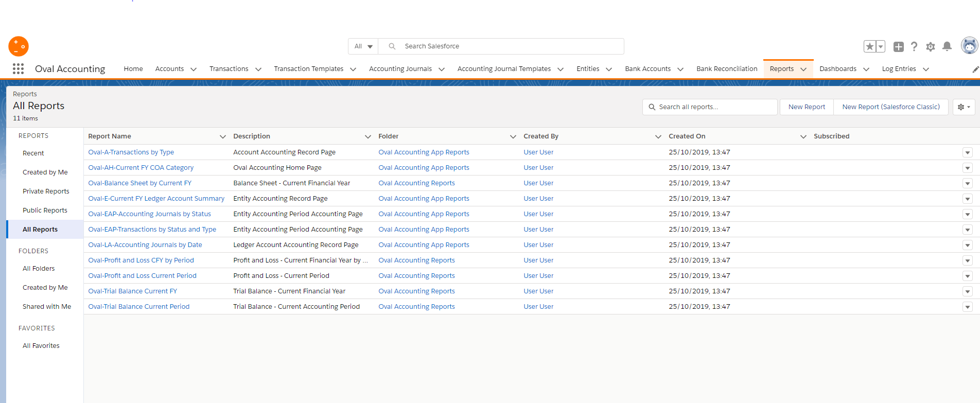Open the Accounting Journal Templates tab

[504, 69]
